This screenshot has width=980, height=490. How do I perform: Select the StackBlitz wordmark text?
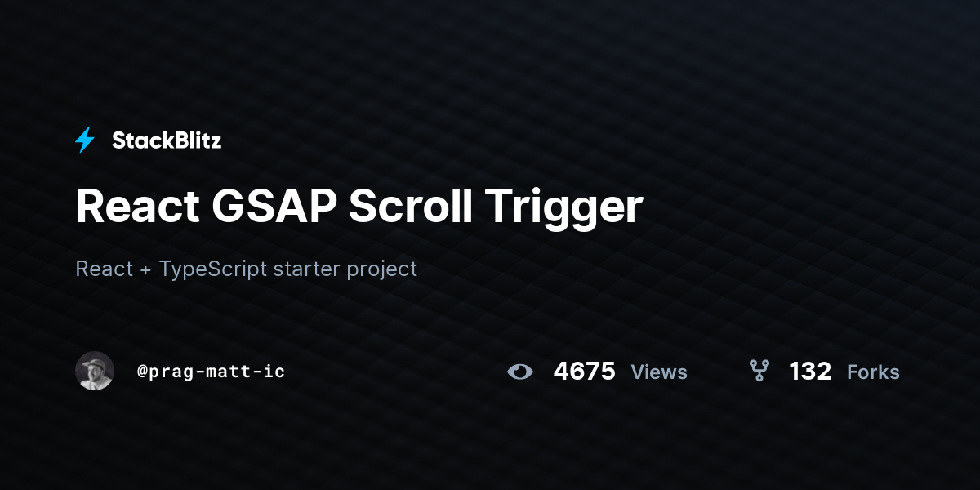pos(167,140)
